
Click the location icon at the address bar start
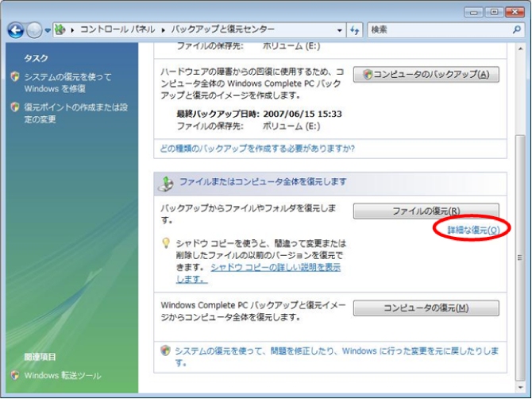(60, 29)
